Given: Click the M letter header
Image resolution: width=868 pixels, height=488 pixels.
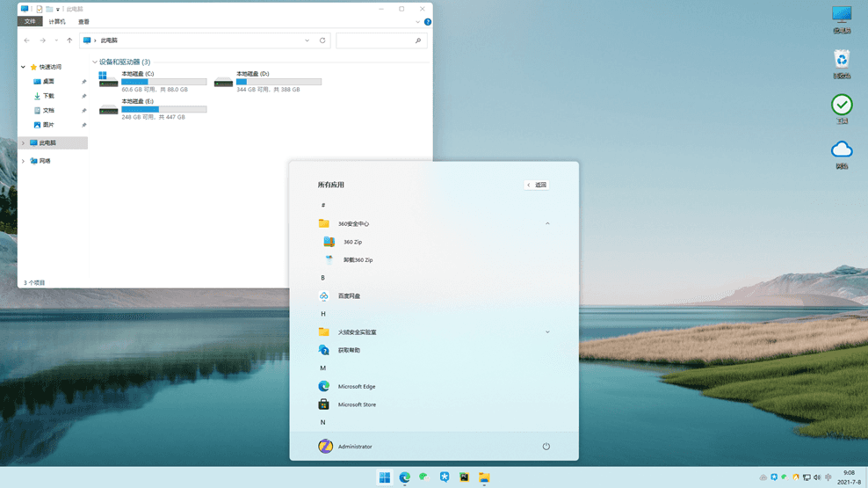Looking at the screenshot, I should point(323,368).
